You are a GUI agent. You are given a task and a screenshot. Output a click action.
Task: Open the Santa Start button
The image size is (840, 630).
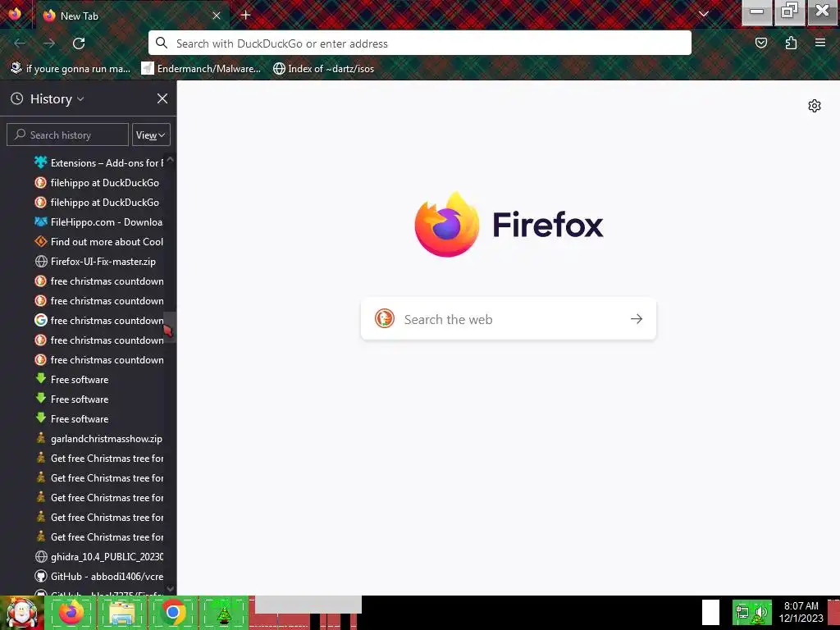tap(21, 613)
